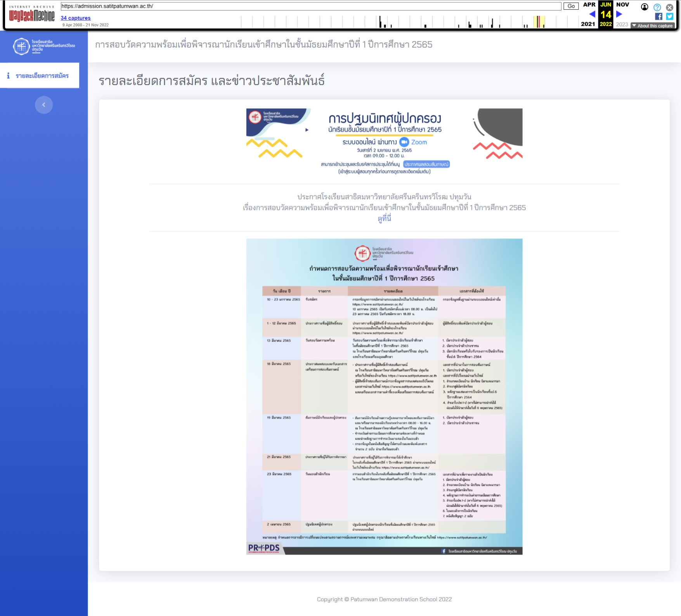Go to previous capture with left arrow
The height and width of the screenshot is (616, 681).
click(x=592, y=14)
